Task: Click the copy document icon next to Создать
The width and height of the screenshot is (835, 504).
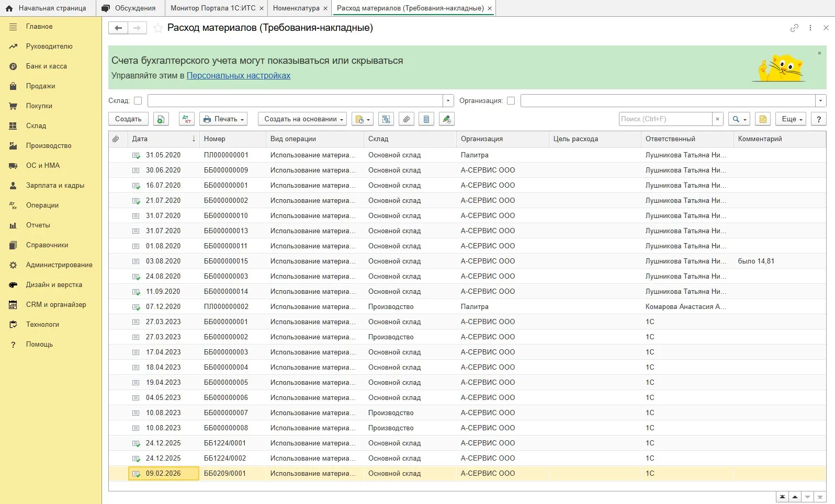Action: click(161, 119)
